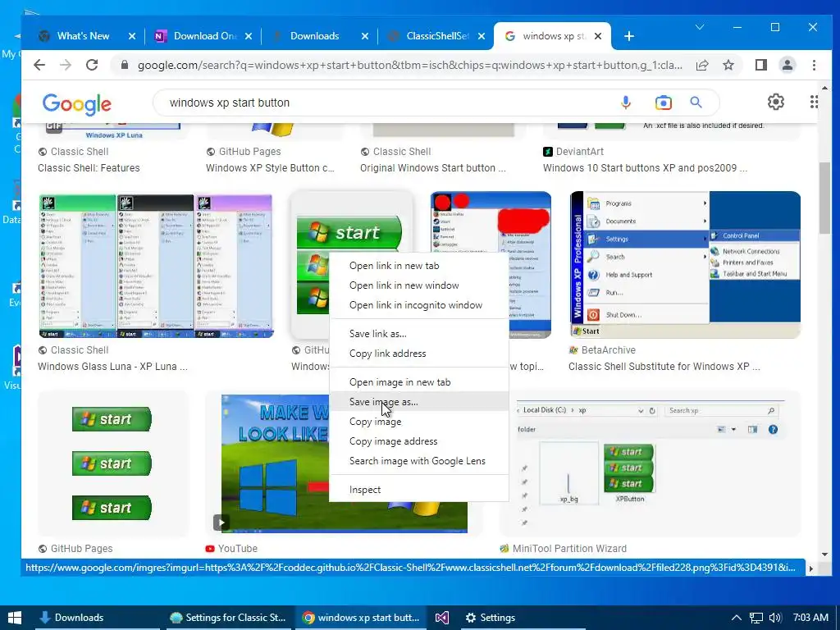
Task: Open the Windows XP Professional menu thumbnail
Action: coord(685,265)
